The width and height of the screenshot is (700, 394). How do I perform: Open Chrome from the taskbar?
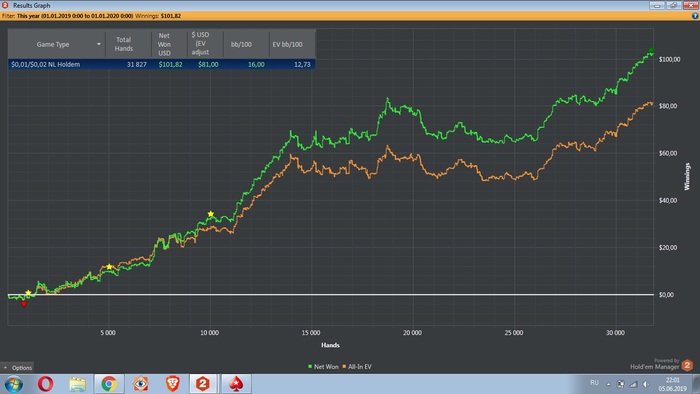(x=108, y=384)
